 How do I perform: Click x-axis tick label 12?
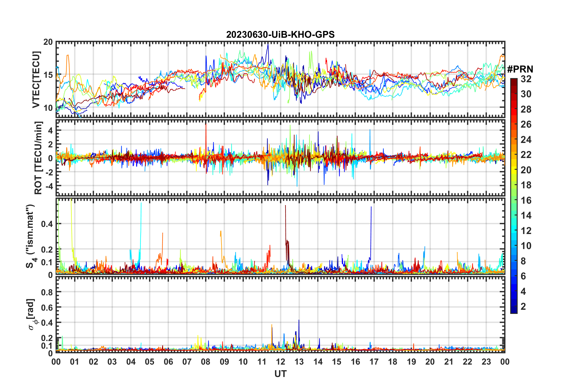point(280,361)
